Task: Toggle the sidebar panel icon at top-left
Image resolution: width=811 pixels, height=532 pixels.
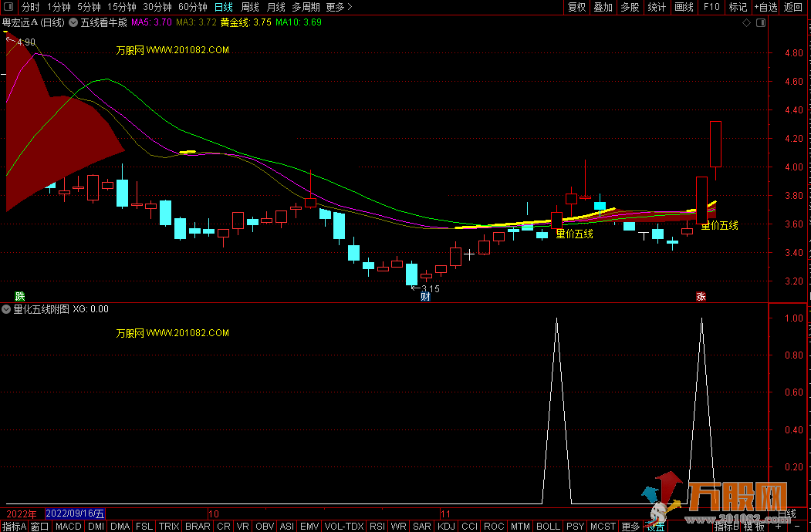Action: 8,7
